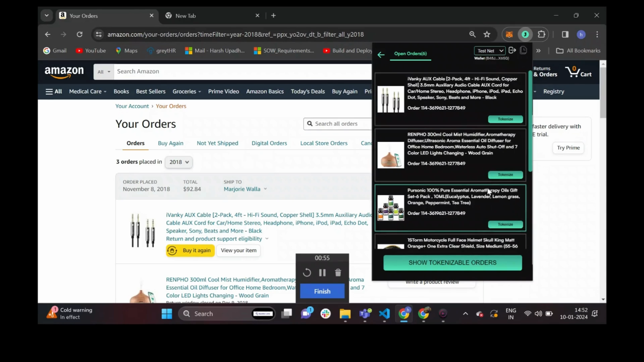Select Digital Orders tab

pyautogui.click(x=269, y=143)
